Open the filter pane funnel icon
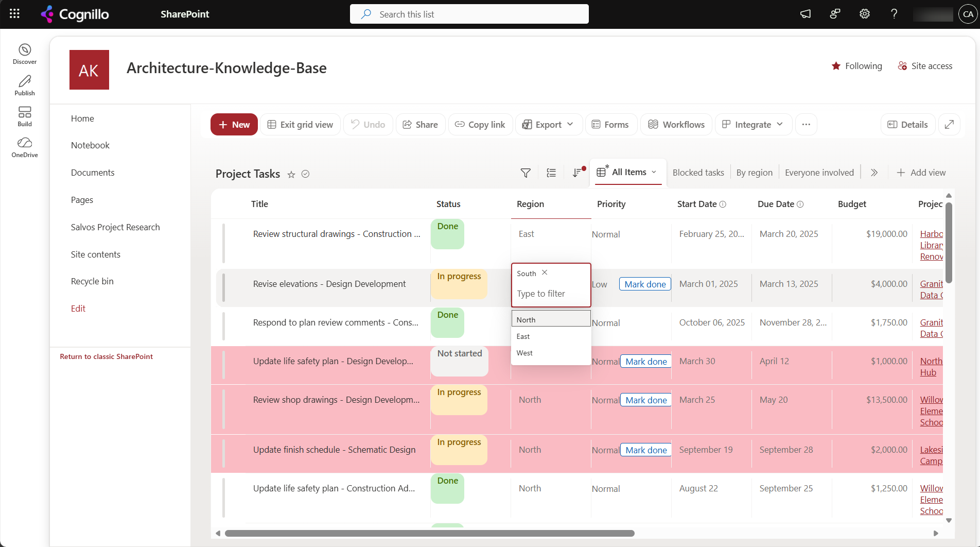Image resolution: width=980 pixels, height=547 pixels. [526, 173]
